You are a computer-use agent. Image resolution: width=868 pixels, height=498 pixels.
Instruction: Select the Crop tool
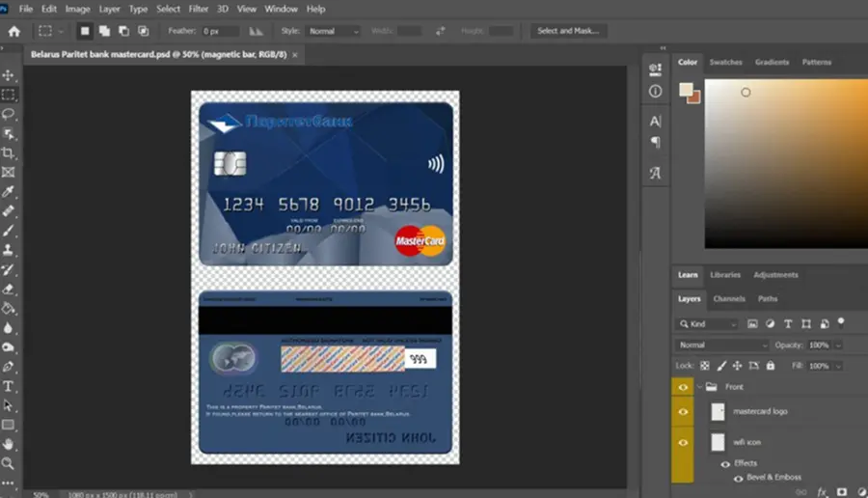click(x=9, y=152)
